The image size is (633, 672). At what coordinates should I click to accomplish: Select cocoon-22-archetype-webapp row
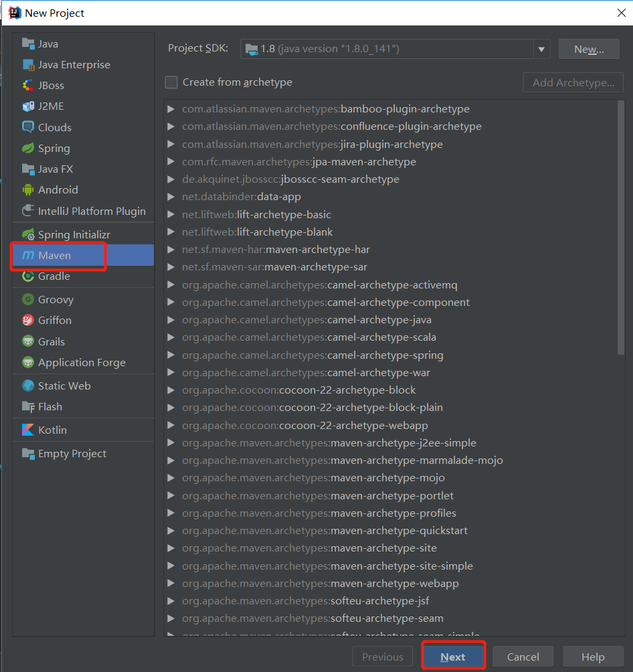point(390,425)
